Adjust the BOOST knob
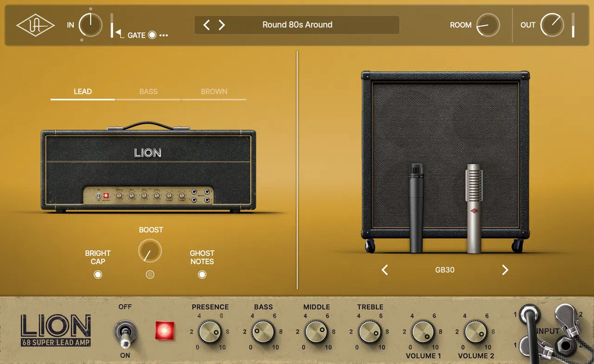 coord(150,250)
